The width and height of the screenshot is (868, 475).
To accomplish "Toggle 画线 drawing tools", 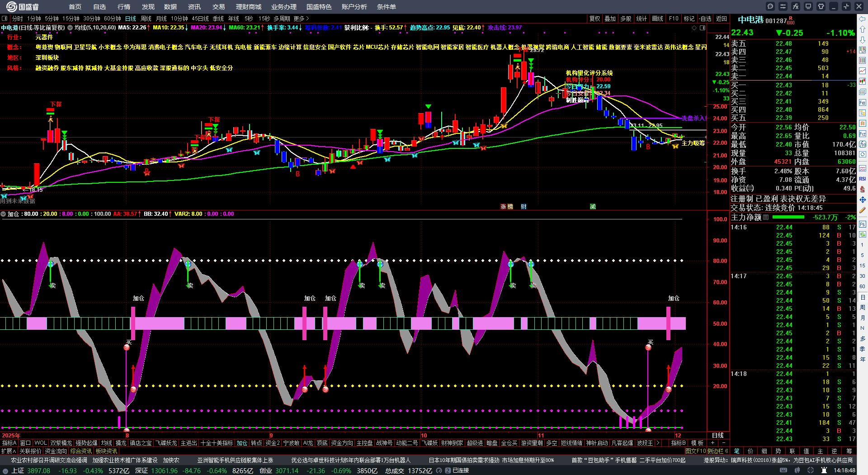I will pyautogui.click(x=657, y=19).
